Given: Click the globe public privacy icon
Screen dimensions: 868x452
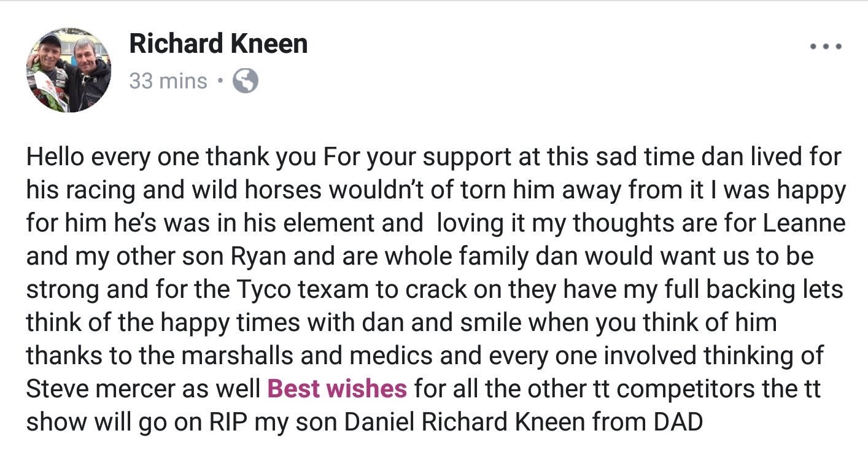Looking at the screenshot, I should pyautogui.click(x=245, y=81).
